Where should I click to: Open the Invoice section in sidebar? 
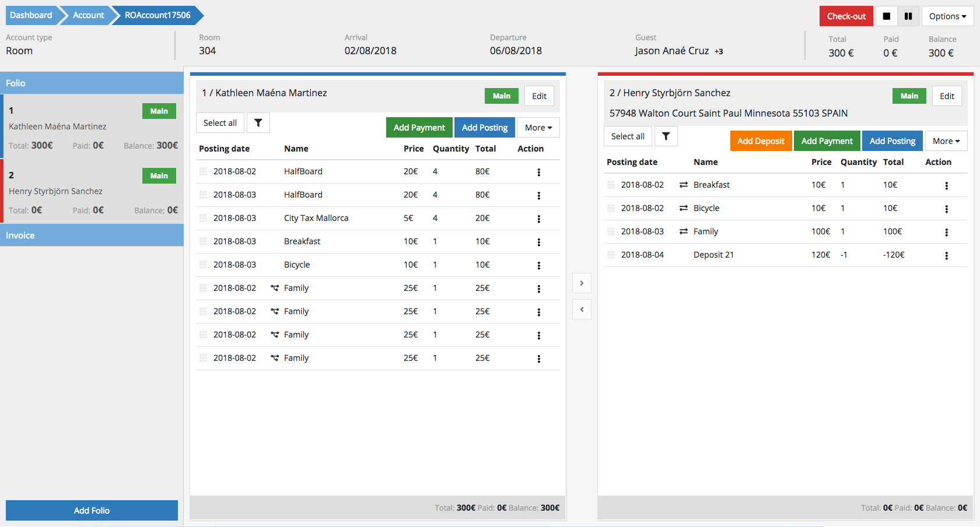[92, 236]
